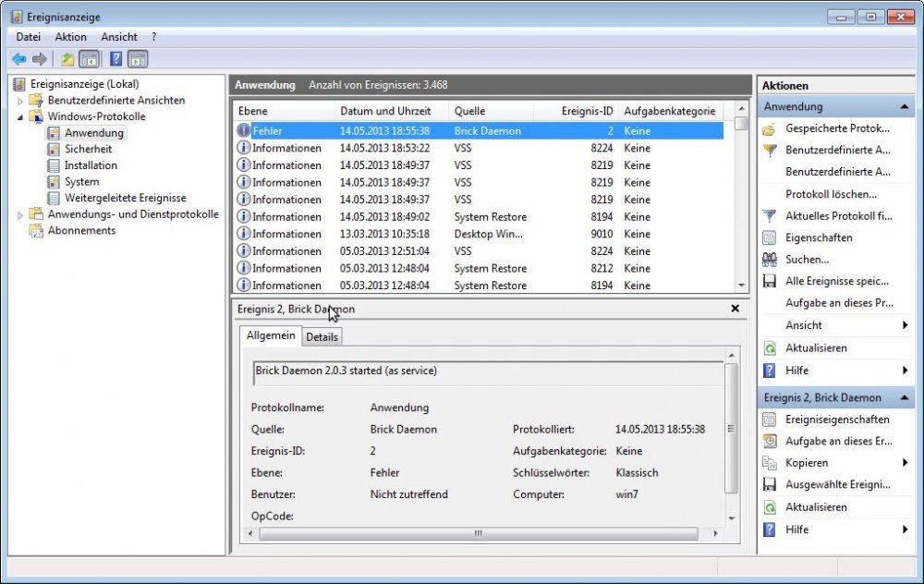This screenshot has width=924, height=584.
Task: Select the Fehler row error icon
Action: pos(244,131)
